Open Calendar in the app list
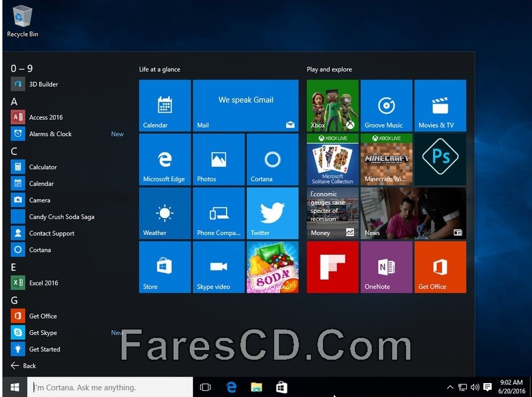 [68, 184]
